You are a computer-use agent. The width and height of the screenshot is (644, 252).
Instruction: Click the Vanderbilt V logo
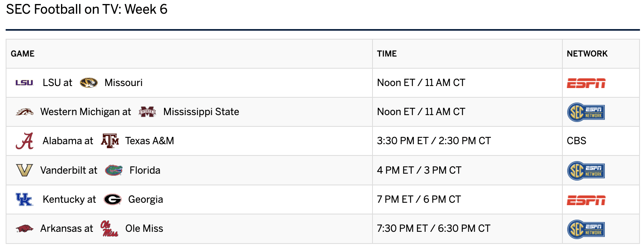coord(24,170)
